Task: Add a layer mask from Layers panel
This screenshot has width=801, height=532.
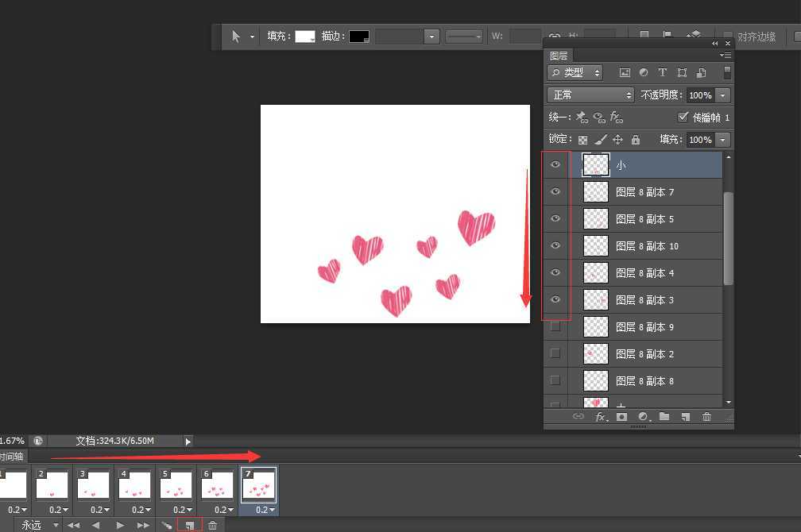Action: 621,417
